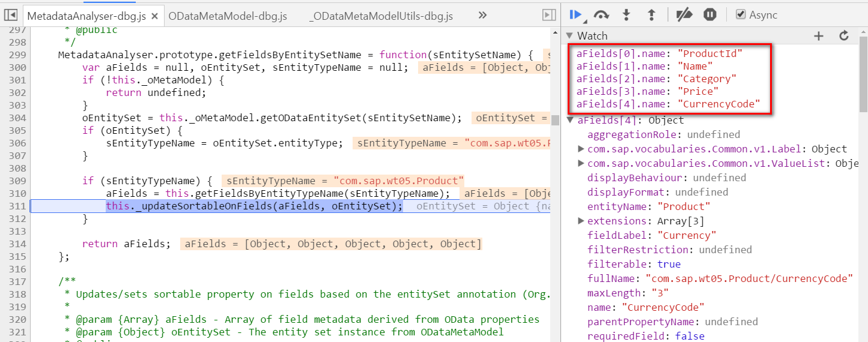Step over next function call
Screen dimensions: 868x342
(x=601, y=15)
